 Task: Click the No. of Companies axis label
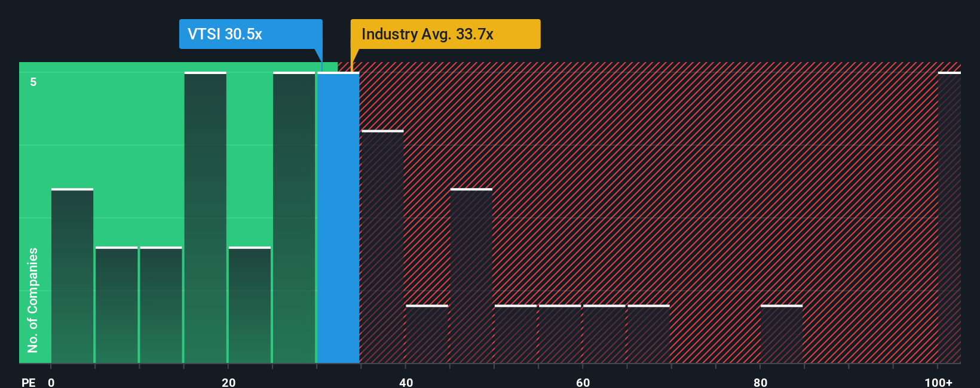(33, 300)
